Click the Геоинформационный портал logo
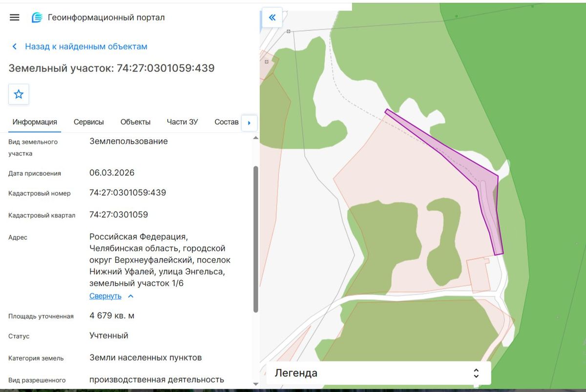586x392 pixels. [37, 18]
